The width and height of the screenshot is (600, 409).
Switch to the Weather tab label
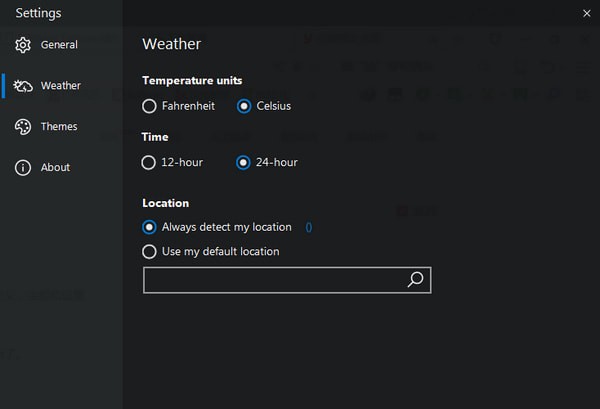(x=61, y=86)
